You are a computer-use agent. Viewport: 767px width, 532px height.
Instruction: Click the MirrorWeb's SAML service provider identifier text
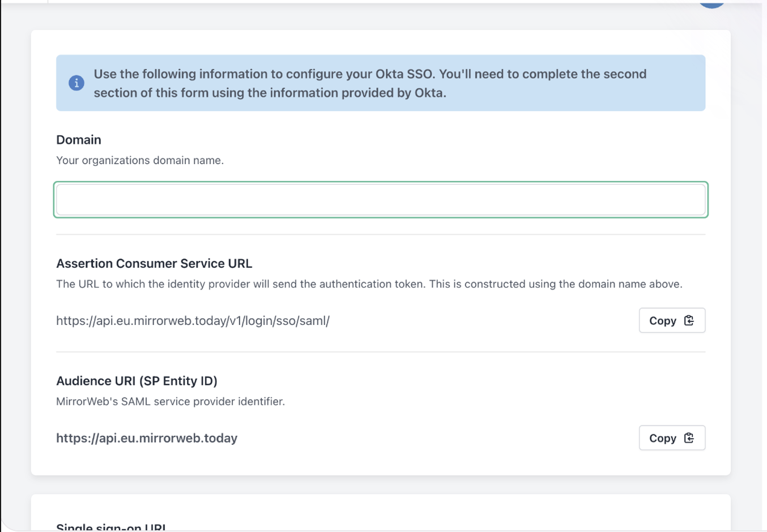click(171, 401)
